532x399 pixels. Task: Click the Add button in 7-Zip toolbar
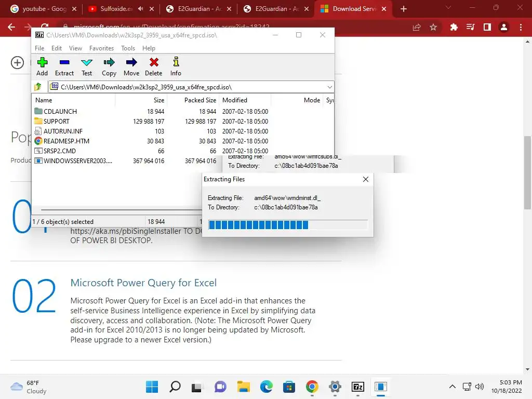pos(42,66)
